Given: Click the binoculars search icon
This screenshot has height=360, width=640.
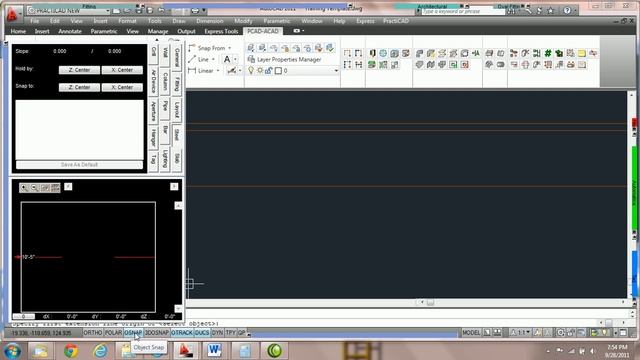Looking at the screenshot, I should (x=511, y=11).
